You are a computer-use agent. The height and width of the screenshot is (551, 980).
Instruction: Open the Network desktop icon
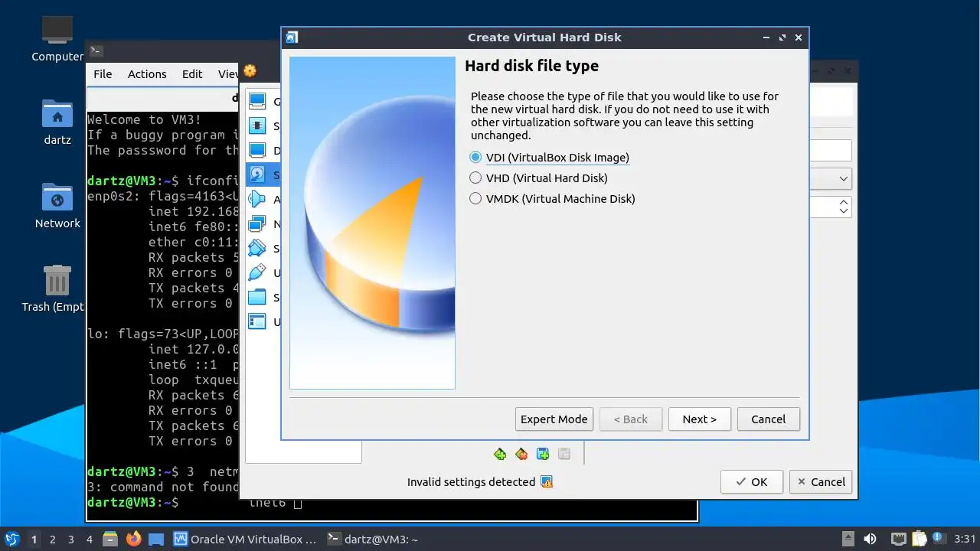pyautogui.click(x=57, y=205)
